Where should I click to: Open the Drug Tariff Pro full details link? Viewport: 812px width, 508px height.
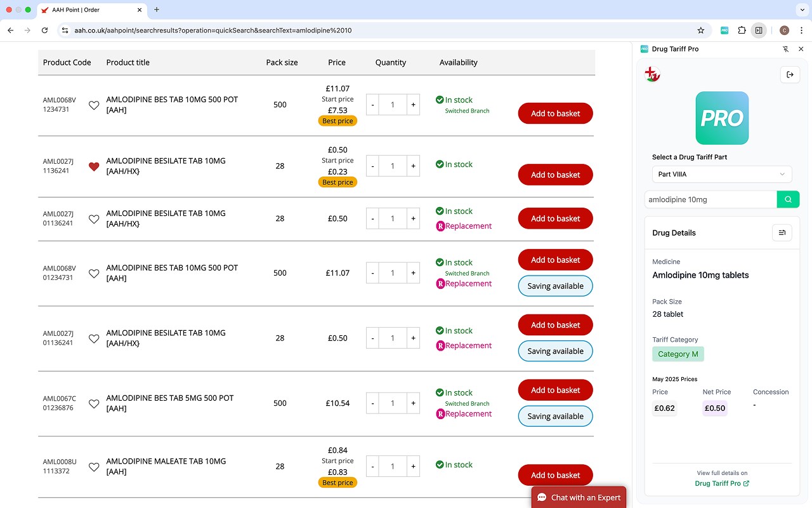point(722,483)
